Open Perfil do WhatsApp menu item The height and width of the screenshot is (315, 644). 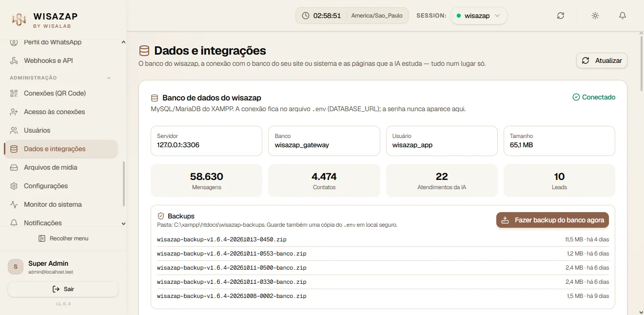[x=61, y=42]
